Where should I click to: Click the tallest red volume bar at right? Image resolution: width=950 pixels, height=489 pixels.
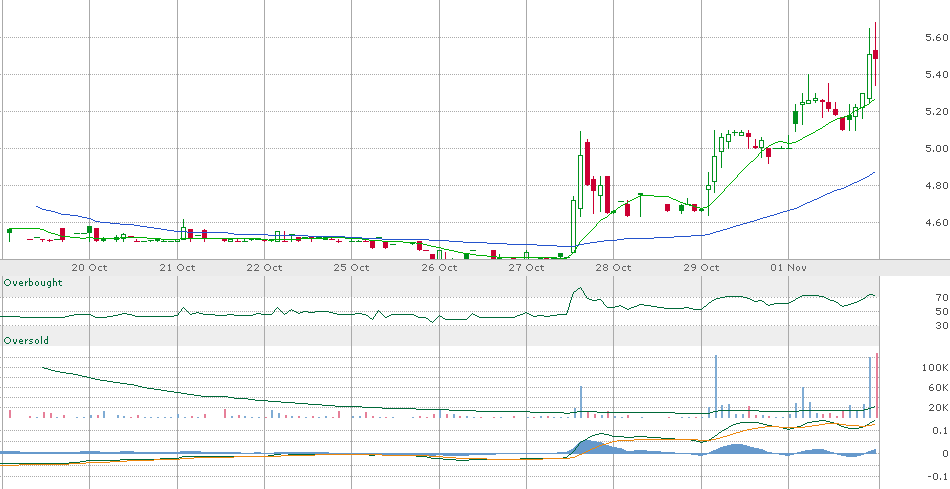(x=877, y=385)
